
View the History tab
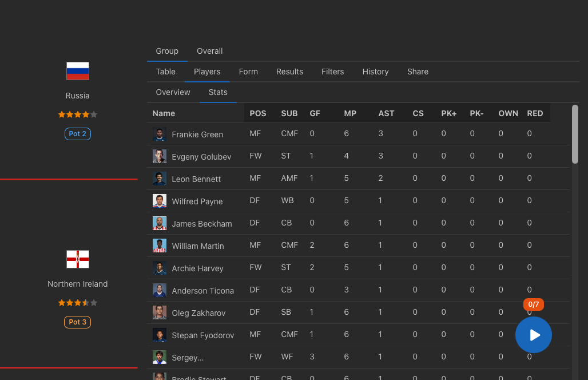pos(375,72)
